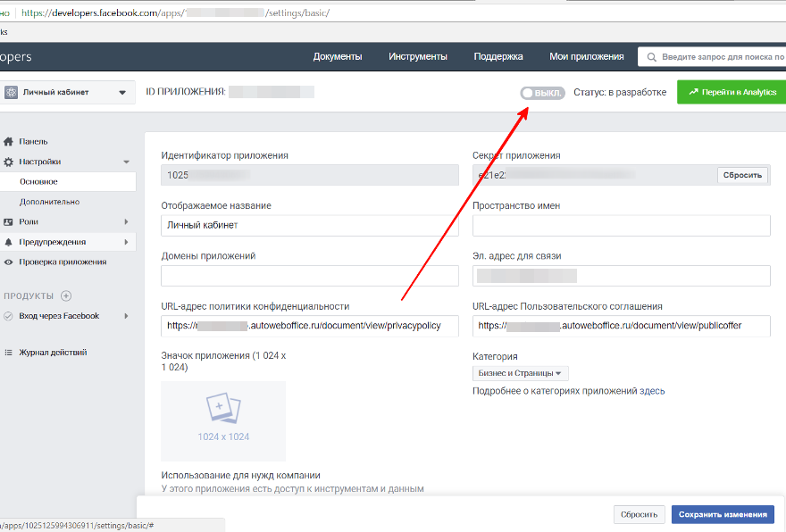Click the ID ПРИЛОЖЕНИЯ label

(186, 92)
